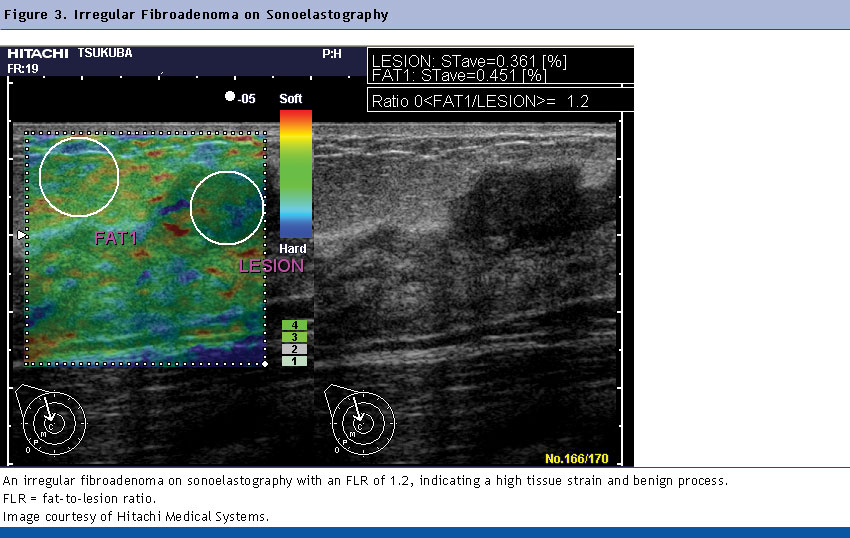Click the Figure 3 Irregular Fibroadenoma title
850x538 pixels.
click(196, 15)
